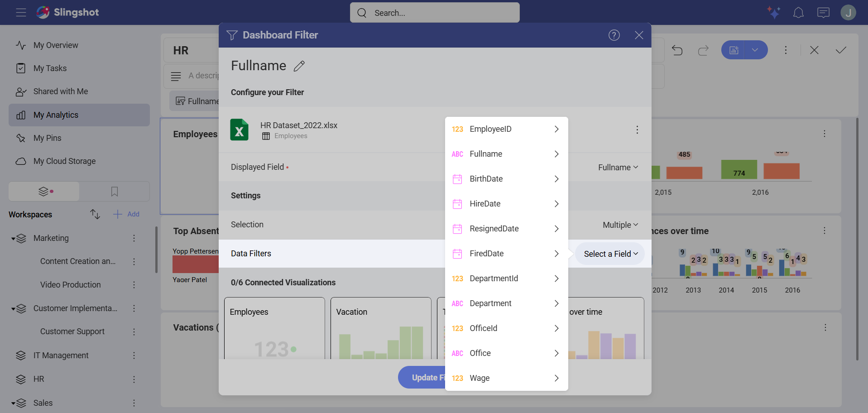Open the top chart card options menu
This screenshot has width=868, height=413.
pos(825,134)
